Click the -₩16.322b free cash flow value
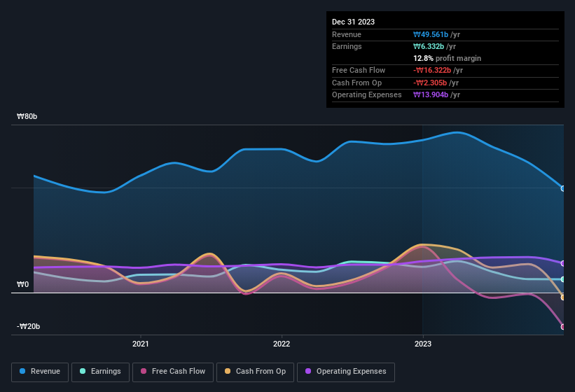Screen dimensions: 575x392 pyautogui.click(x=432, y=70)
